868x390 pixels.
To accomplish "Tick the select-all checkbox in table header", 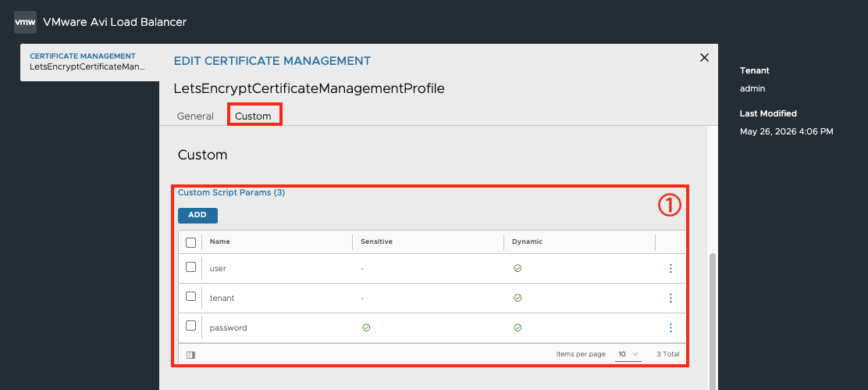I will click(x=191, y=242).
